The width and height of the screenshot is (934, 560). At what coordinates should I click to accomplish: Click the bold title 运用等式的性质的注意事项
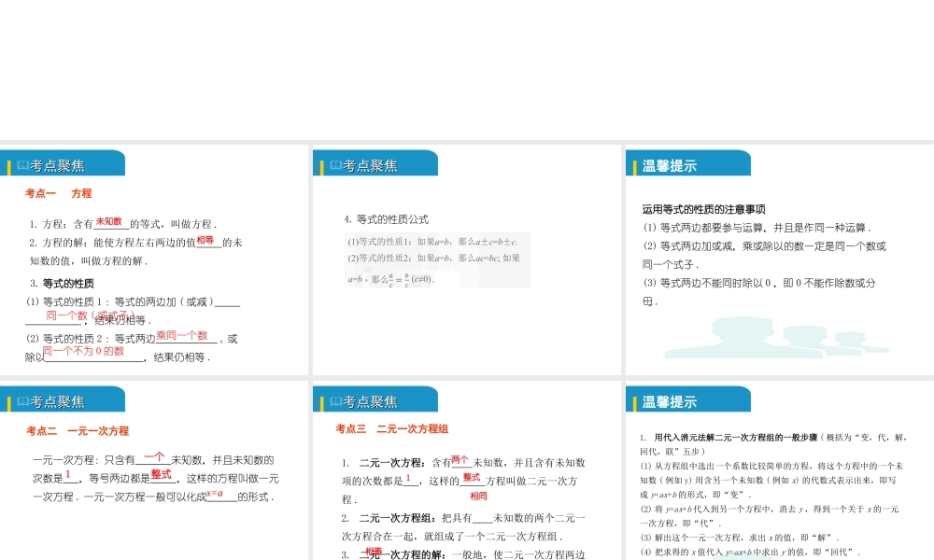coord(703,209)
